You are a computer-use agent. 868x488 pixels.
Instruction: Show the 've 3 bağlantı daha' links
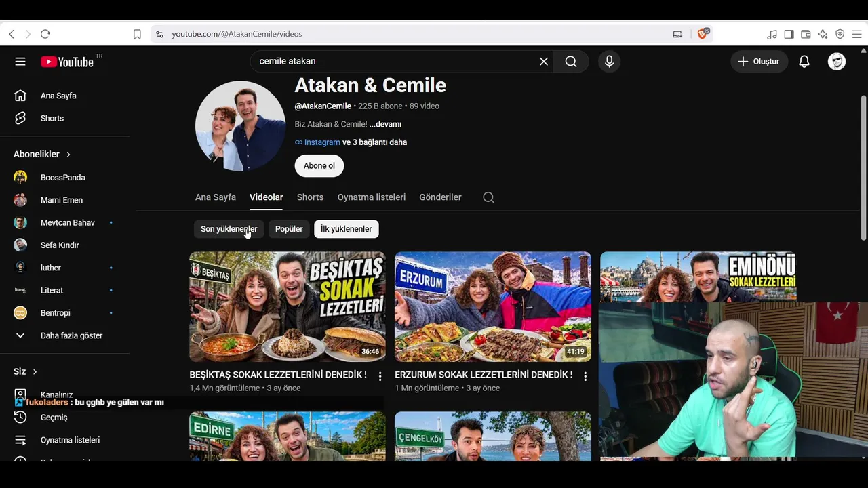pos(375,142)
